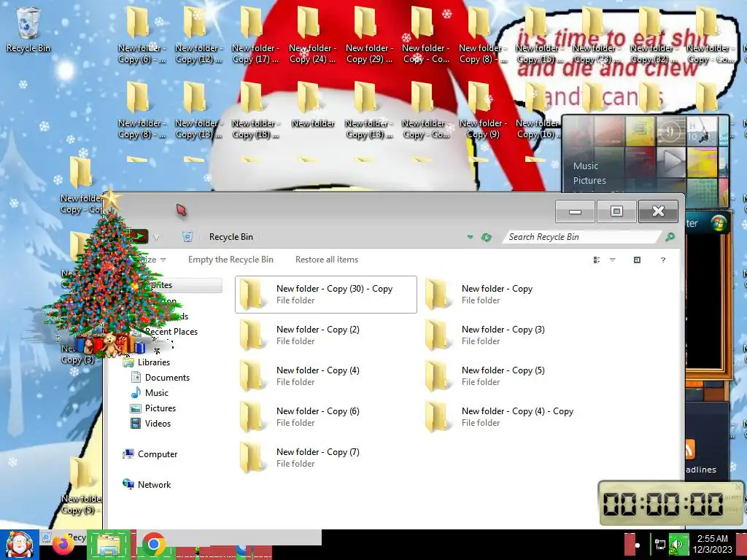Click the network tray icon
This screenshot has height=560, width=747.
pos(659,544)
